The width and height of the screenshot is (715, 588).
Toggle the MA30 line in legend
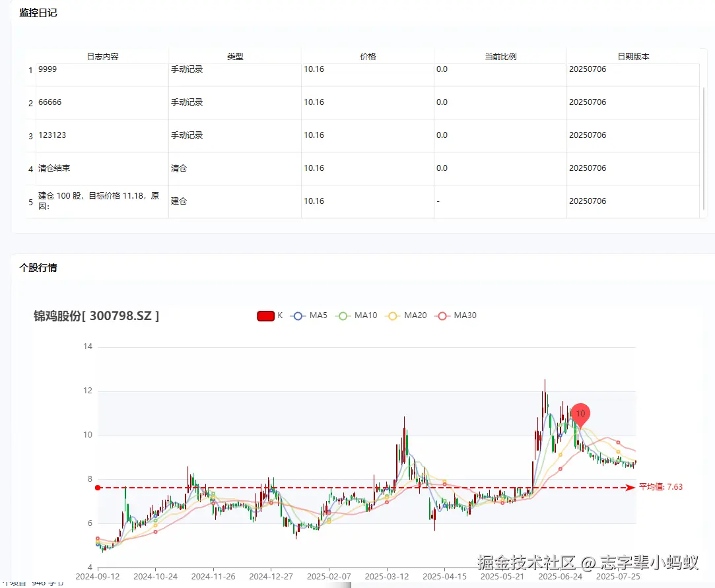[456, 315]
